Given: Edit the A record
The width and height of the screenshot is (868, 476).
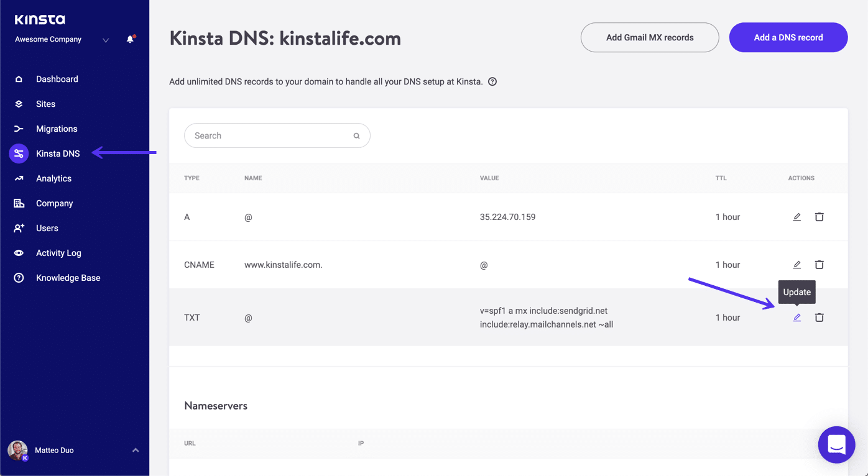Looking at the screenshot, I should pos(797,217).
